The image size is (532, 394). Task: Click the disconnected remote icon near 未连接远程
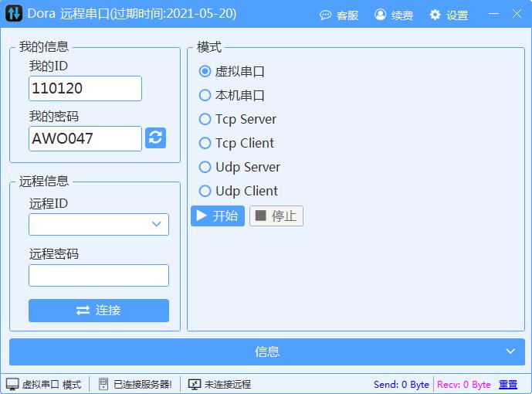coord(195,384)
